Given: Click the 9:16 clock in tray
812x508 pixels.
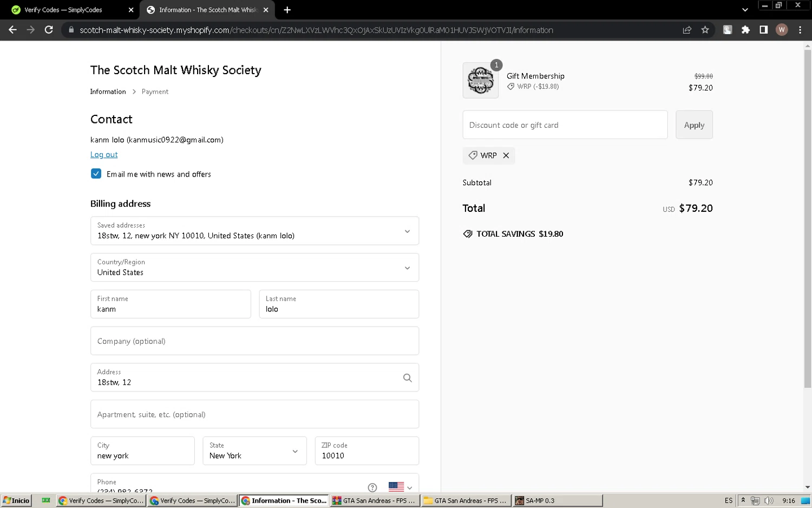Looking at the screenshot, I should click(x=788, y=500).
